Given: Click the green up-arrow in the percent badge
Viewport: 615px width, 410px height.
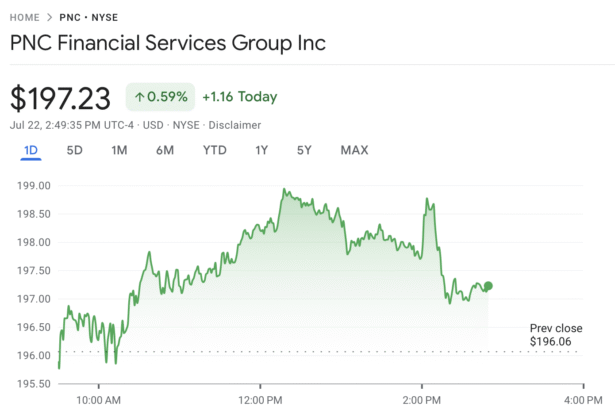Looking at the screenshot, I should pyautogui.click(x=140, y=97).
